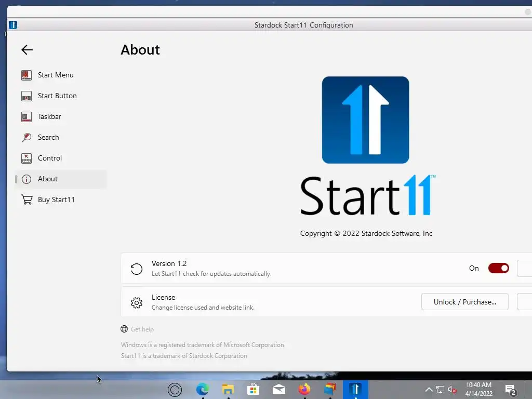The height and width of the screenshot is (399, 532).
Task: Click the update refresh icon beside Version 1.2
Action: coord(137,269)
